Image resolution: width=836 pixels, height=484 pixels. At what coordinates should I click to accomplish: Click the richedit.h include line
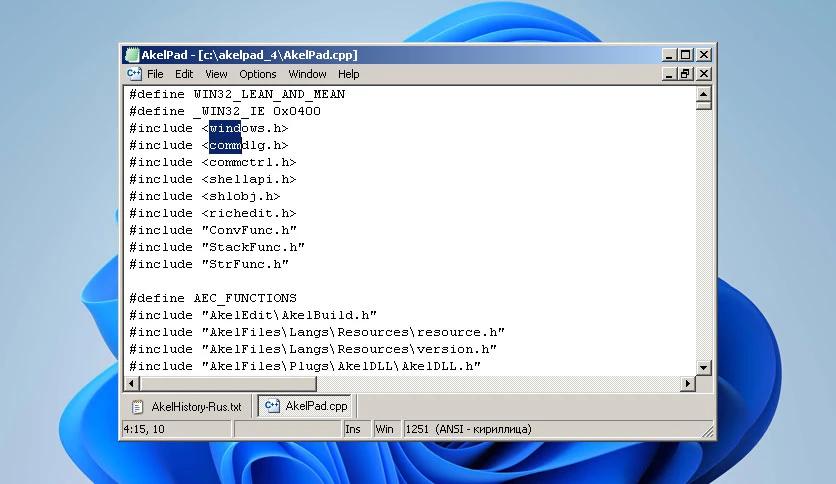(x=213, y=214)
